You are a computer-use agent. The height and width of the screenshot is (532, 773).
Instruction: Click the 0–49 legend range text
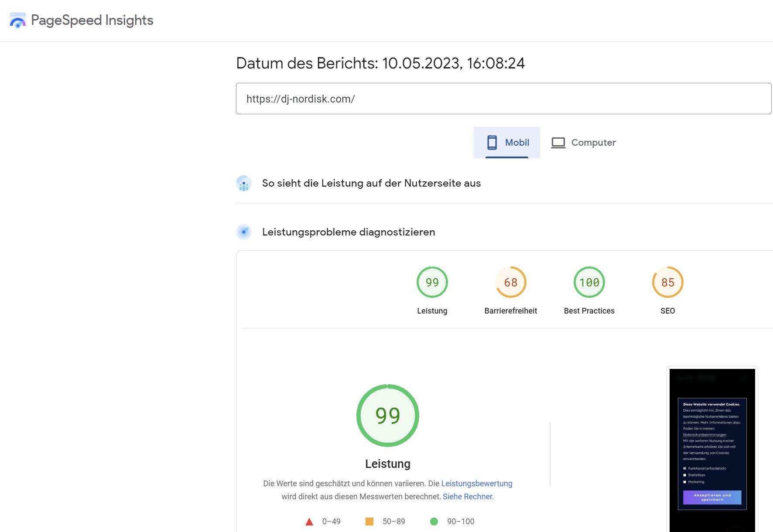click(x=332, y=522)
